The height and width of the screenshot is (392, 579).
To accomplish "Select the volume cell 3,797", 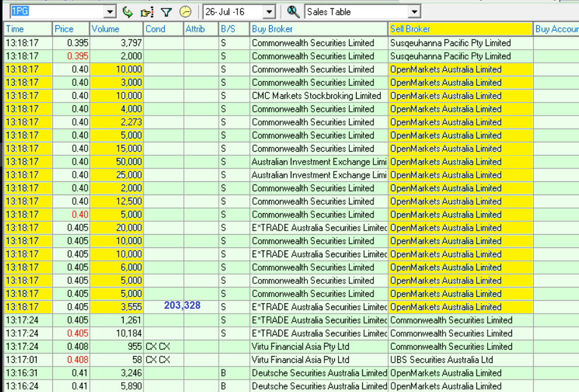I will 116,43.
